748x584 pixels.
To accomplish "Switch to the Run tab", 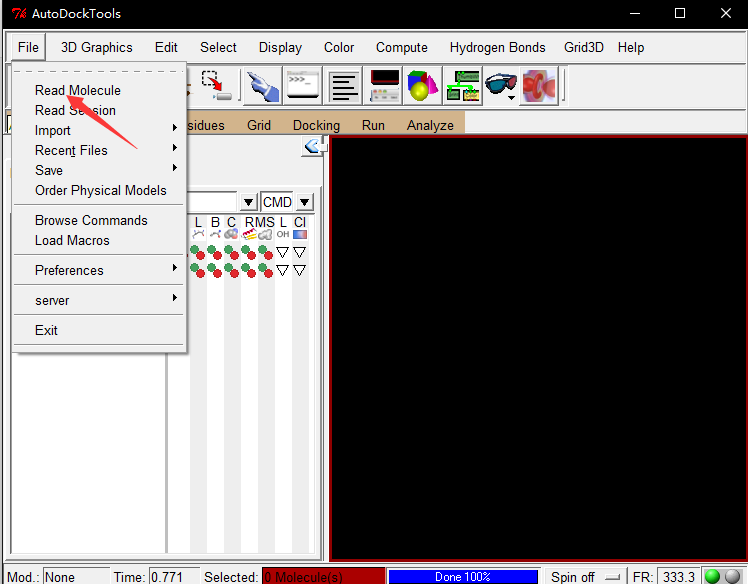I will (373, 125).
